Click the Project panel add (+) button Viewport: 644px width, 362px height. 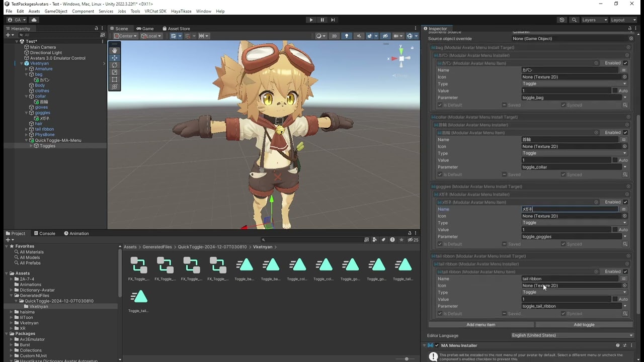click(x=9, y=240)
